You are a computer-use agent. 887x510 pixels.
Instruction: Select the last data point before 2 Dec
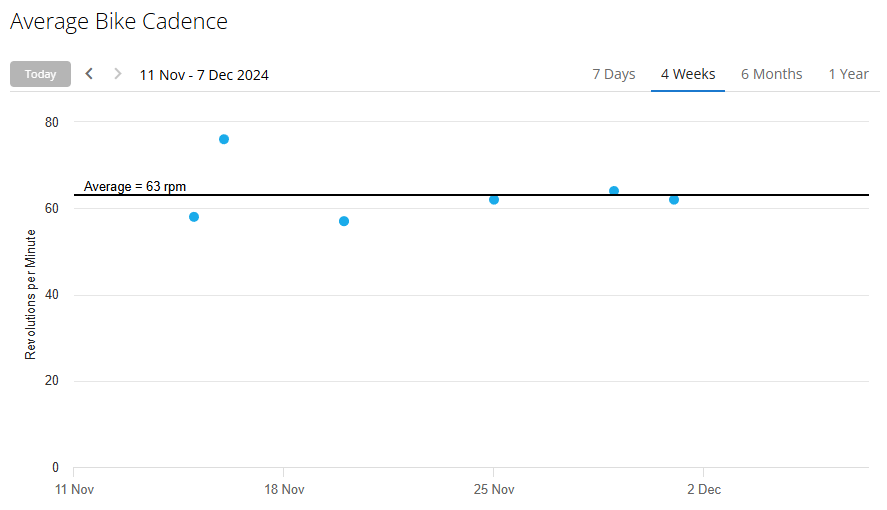[x=674, y=200]
